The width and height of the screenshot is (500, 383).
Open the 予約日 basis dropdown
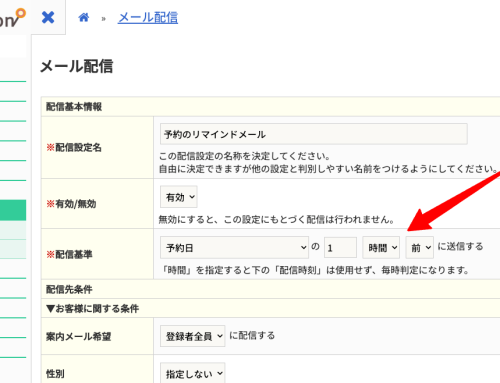234,248
